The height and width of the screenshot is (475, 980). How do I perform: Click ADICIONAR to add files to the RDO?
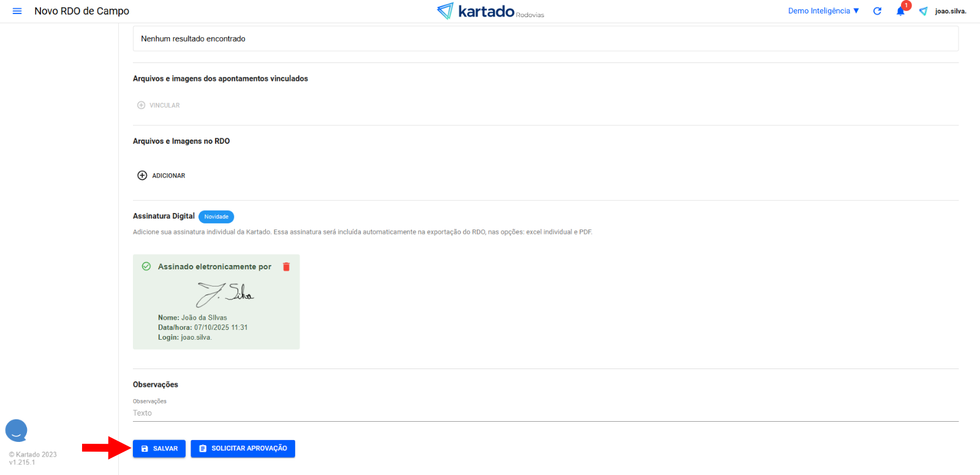coord(162,176)
